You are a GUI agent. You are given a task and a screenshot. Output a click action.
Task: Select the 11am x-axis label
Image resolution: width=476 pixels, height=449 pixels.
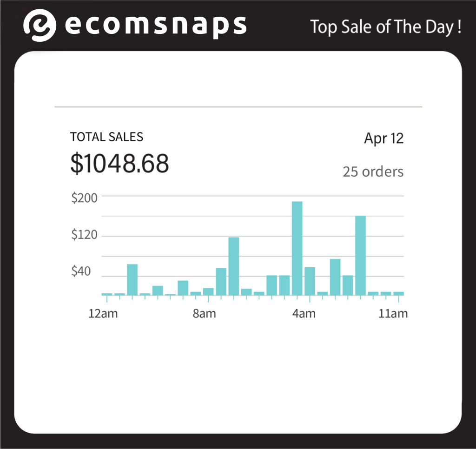(393, 313)
